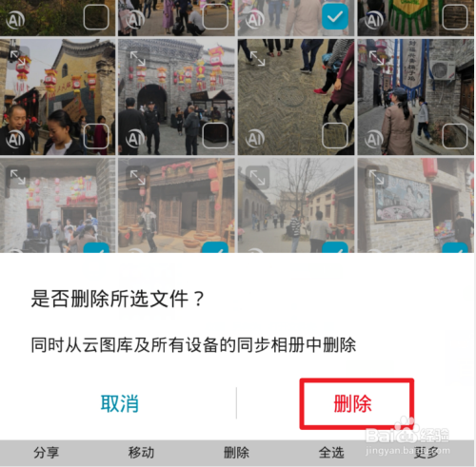Cancel deletion with the 取消 button

point(120,403)
